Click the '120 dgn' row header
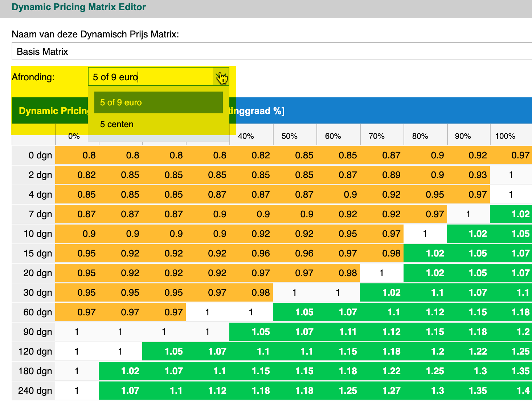The height and width of the screenshot is (404, 532). click(33, 351)
